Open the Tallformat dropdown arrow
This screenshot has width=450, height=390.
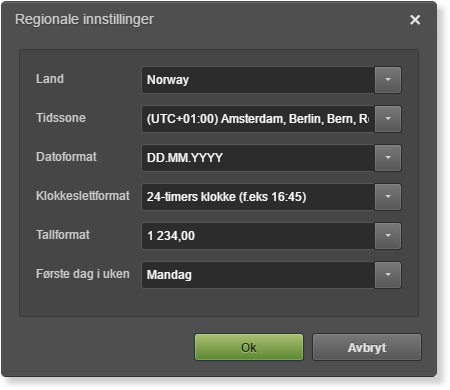[x=388, y=236]
